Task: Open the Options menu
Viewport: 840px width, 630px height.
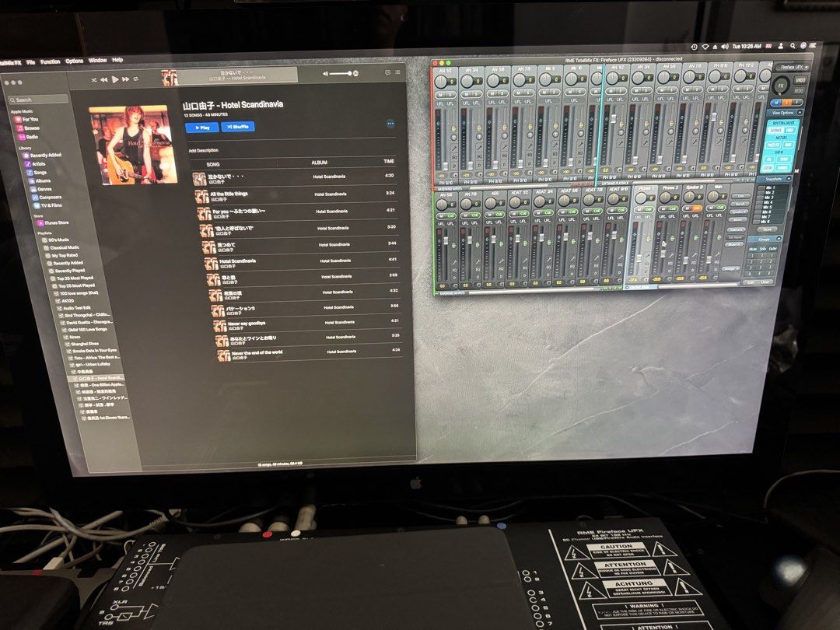Action: [x=74, y=61]
